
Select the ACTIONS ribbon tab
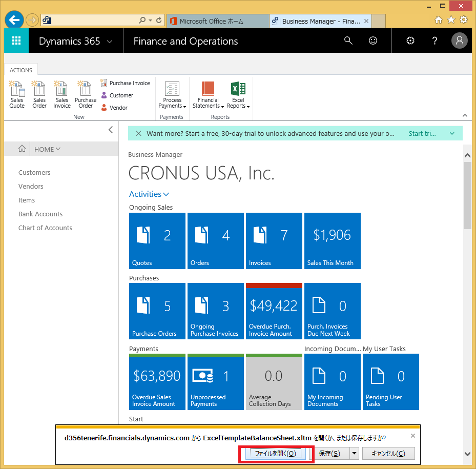[x=21, y=70]
